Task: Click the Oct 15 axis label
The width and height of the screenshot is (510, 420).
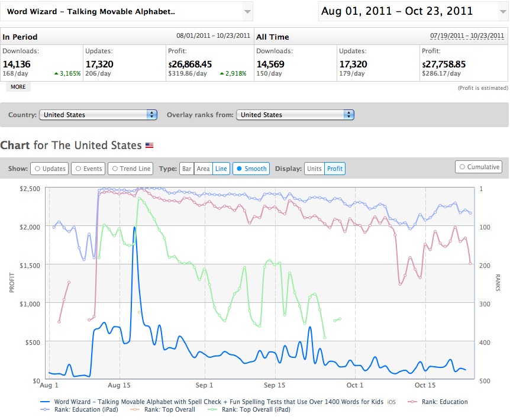Action: click(x=425, y=385)
